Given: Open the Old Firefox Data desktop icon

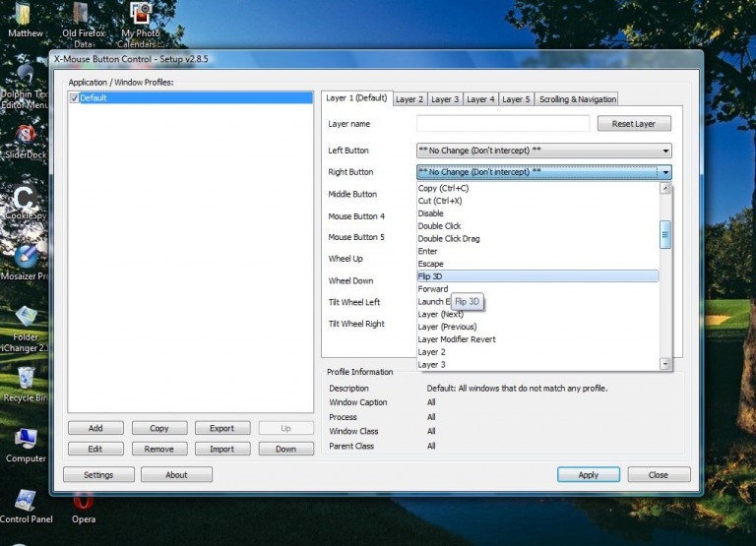Looking at the screenshot, I should click(x=83, y=15).
